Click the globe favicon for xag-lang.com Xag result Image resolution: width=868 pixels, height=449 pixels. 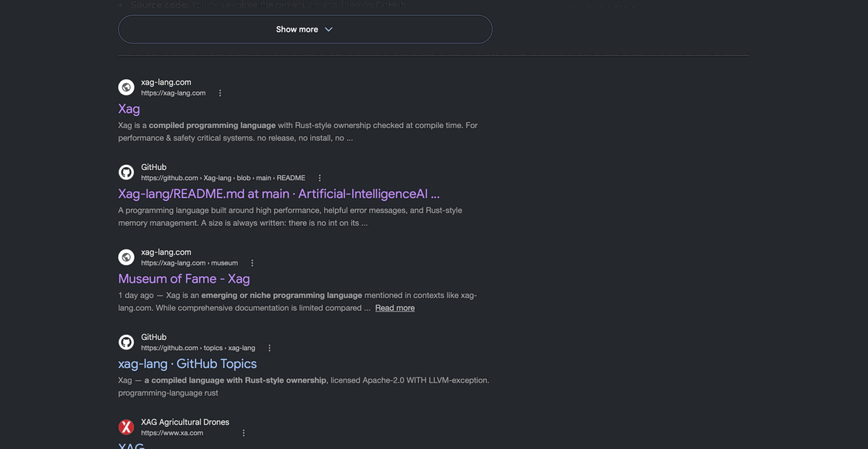(x=127, y=87)
